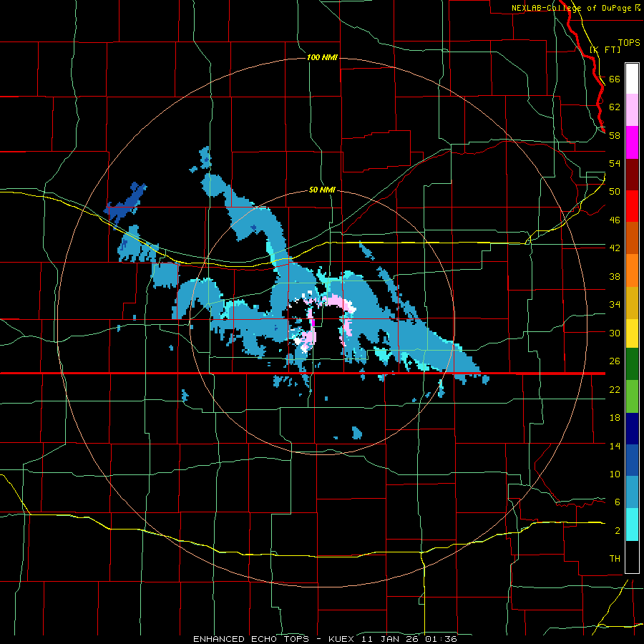The image size is (644, 644).
Task: Pick the white swatch in legend
Action: coord(632,79)
